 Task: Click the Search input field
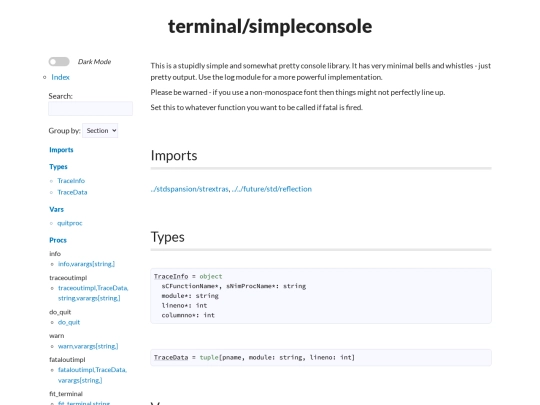pos(91,108)
